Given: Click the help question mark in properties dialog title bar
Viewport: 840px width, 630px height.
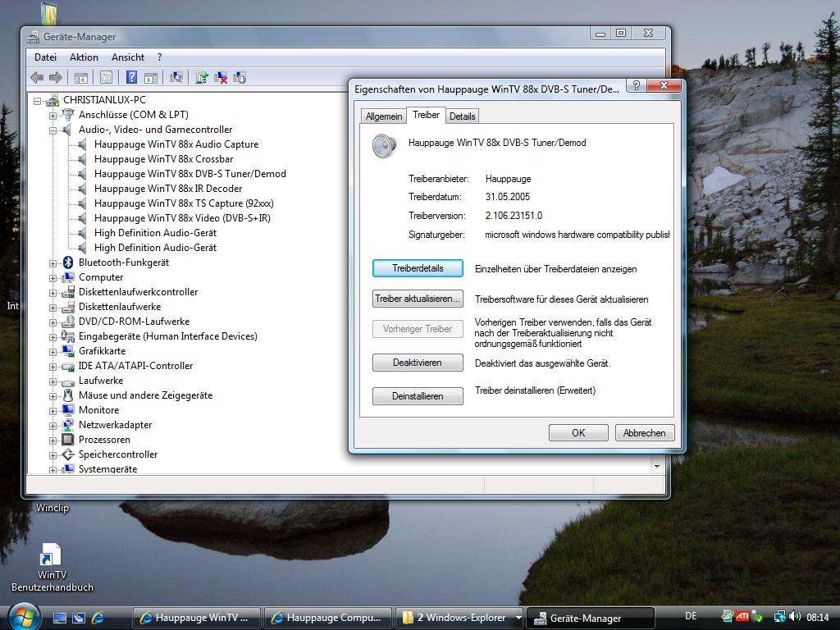Looking at the screenshot, I should pos(636,85).
